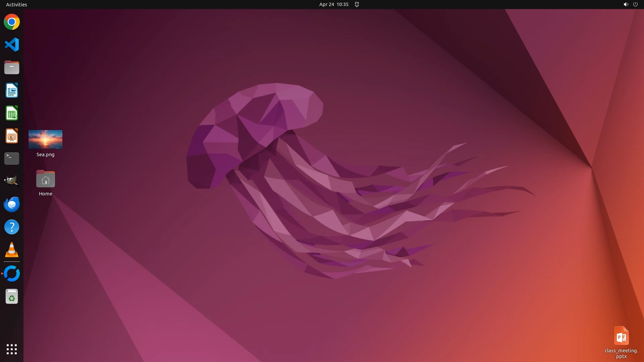
Task: Start LibreOffice Writer
Action: pos(12,90)
